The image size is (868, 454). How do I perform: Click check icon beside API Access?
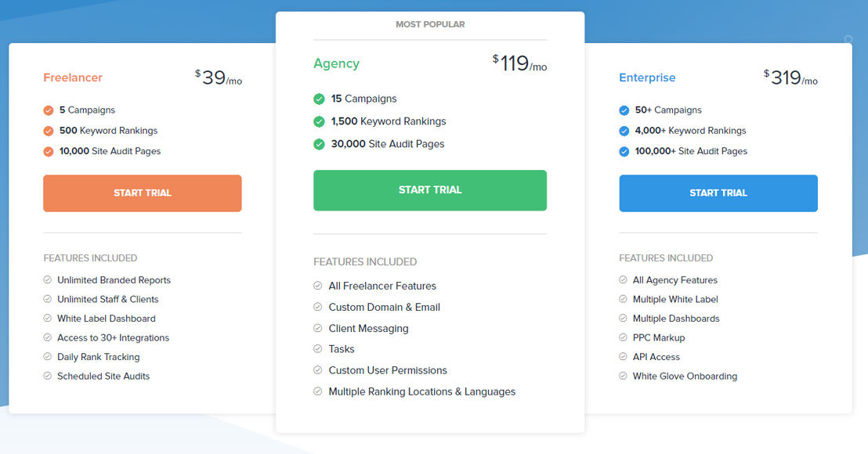(x=624, y=357)
